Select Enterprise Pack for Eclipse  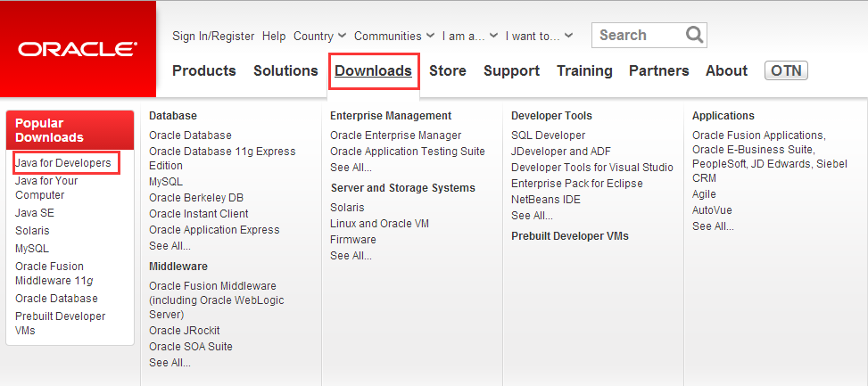point(577,183)
